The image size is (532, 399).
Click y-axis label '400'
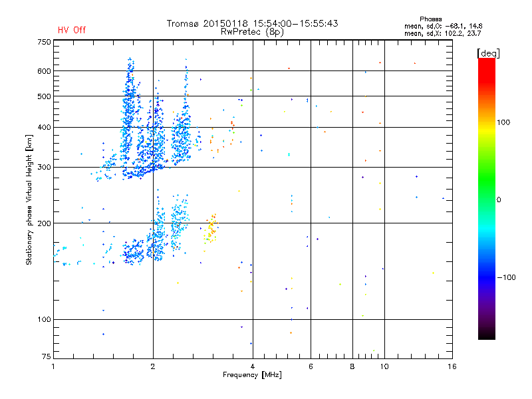tap(44, 128)
